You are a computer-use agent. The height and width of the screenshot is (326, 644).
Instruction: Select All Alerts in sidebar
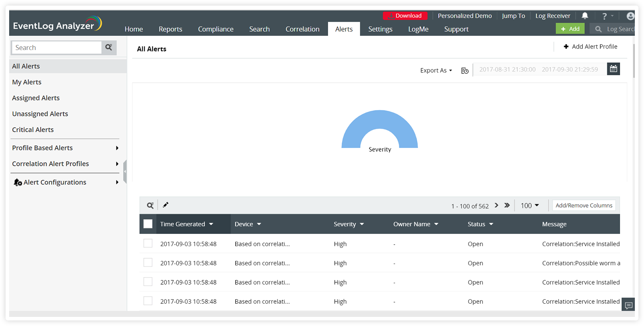(68, 66)
